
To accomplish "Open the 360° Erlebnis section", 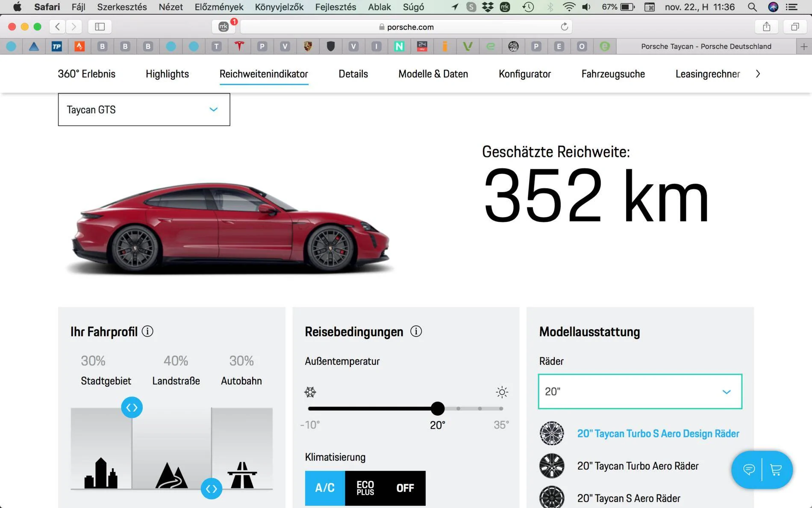I will click(x=87, y=74).
